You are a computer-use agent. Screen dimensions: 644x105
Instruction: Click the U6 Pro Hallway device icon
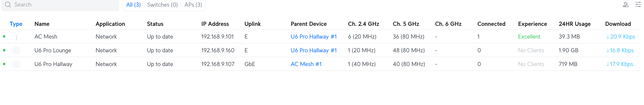click(x=16, y=64)
